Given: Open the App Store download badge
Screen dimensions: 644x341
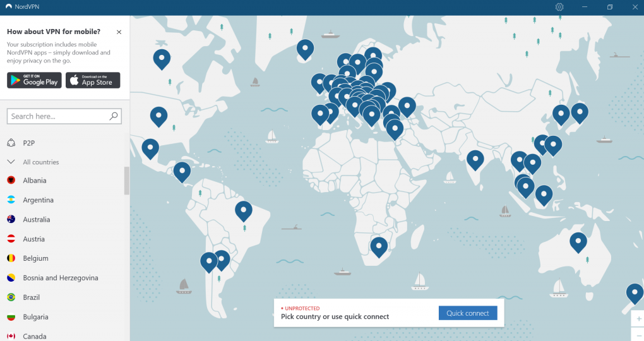Looking at the screenshot, I should tap(93, 80).
